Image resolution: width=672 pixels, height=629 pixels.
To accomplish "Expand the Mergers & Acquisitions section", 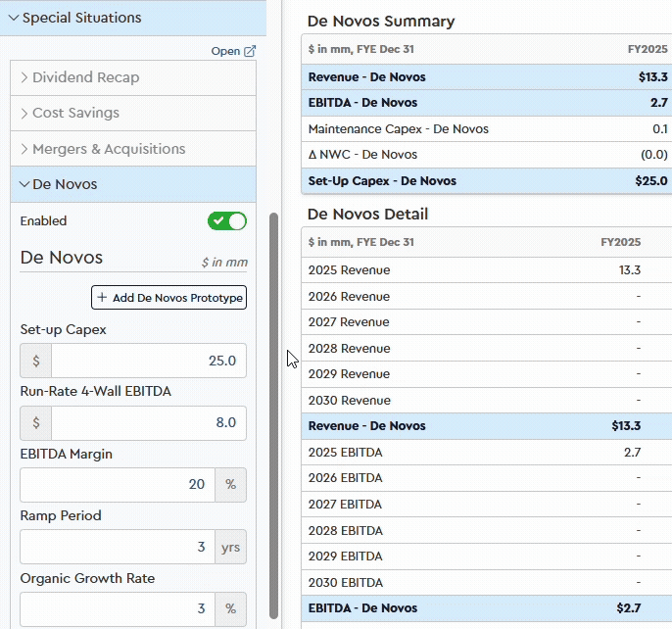I will click(x=109, y=149).
